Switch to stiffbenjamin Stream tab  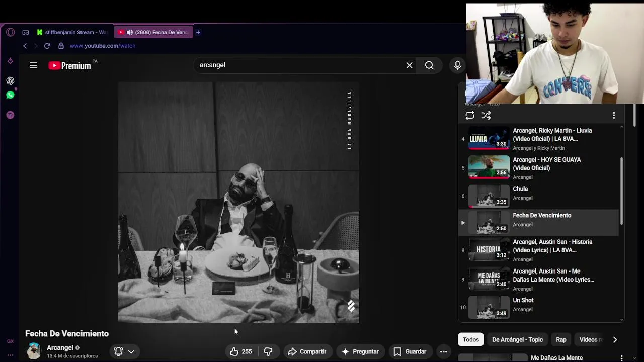pyautogui.click(x=73, y=32)
